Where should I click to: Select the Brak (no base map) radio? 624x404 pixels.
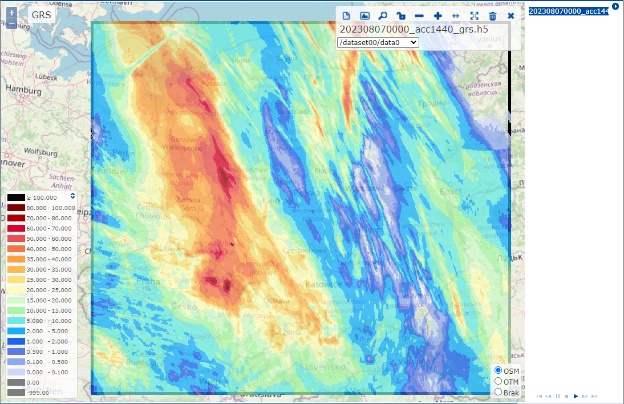click(x=498, y=392)
